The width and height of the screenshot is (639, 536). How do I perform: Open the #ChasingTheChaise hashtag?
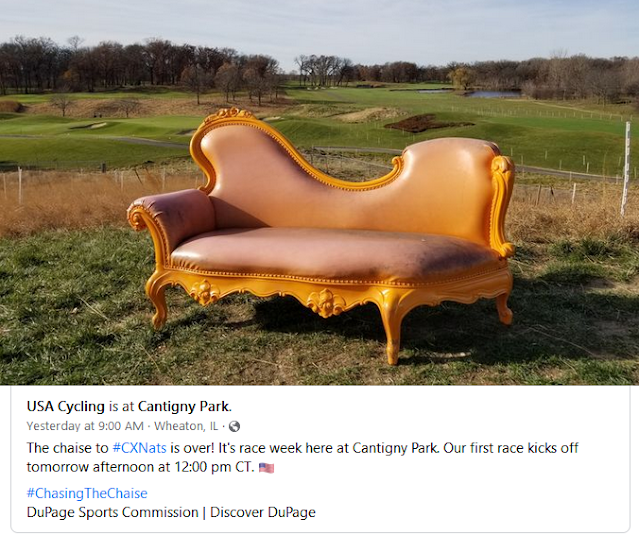(87, 493)
